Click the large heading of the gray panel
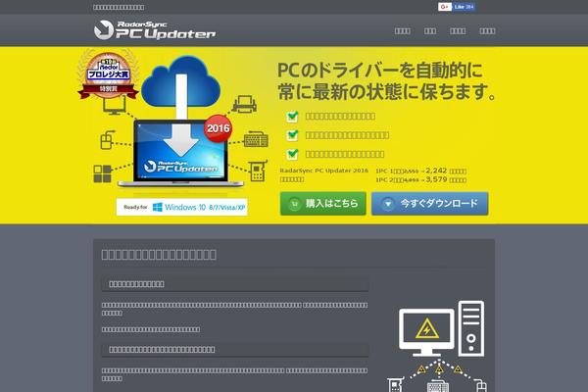Viewport: 588px width, 392px height. [x=159, y=255]
